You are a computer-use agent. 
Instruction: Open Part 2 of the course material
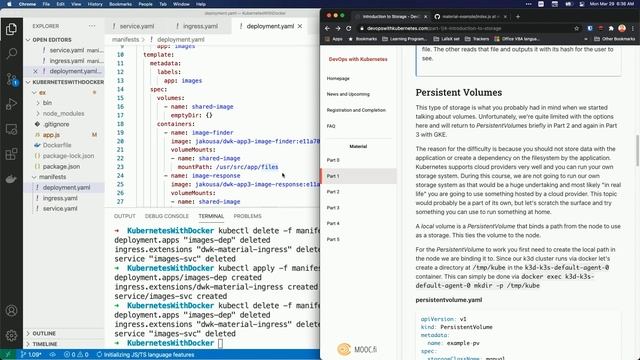click(x=333, y=192)
